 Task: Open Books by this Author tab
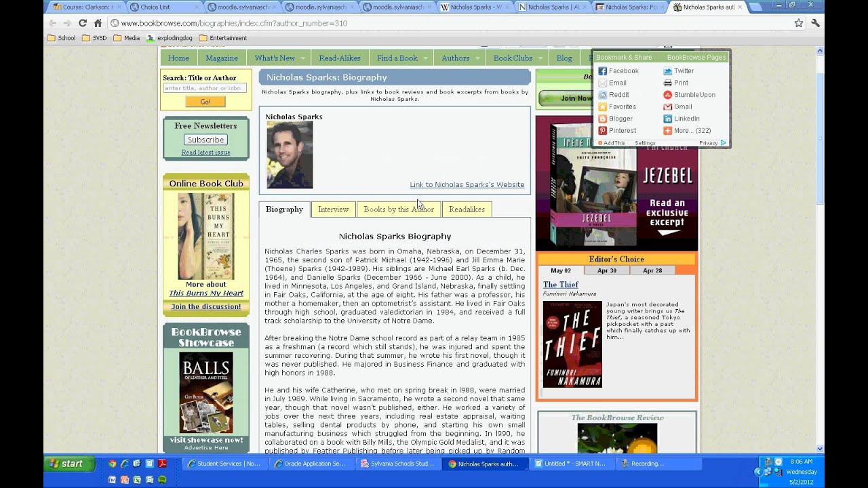399,209
